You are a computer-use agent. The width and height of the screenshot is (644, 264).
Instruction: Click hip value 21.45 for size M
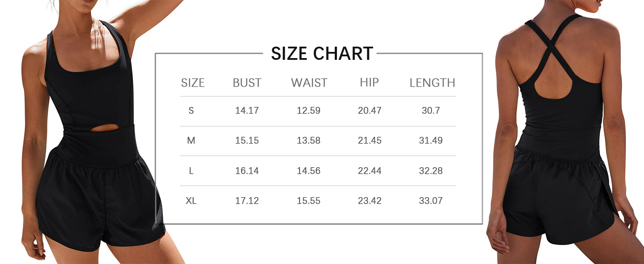[370, 141]
